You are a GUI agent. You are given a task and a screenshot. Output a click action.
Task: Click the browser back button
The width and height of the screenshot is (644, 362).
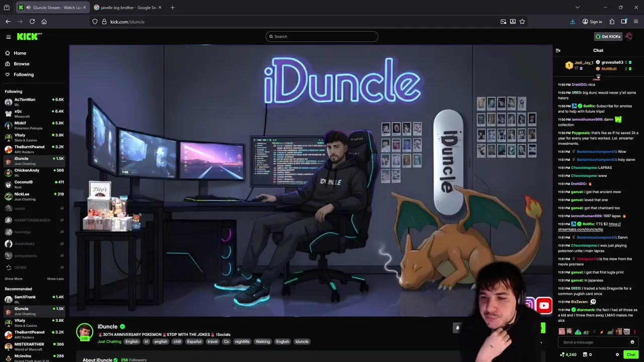pos(8,22)
